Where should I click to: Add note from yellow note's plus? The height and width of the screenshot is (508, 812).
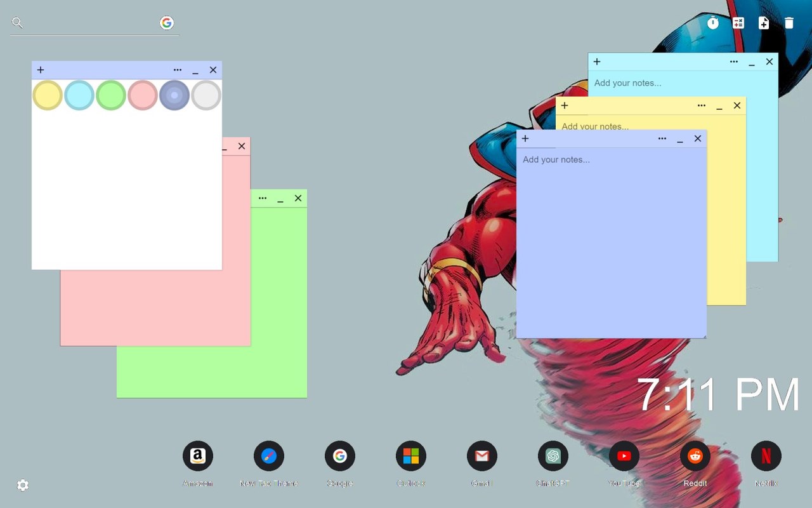click(565, 105)
